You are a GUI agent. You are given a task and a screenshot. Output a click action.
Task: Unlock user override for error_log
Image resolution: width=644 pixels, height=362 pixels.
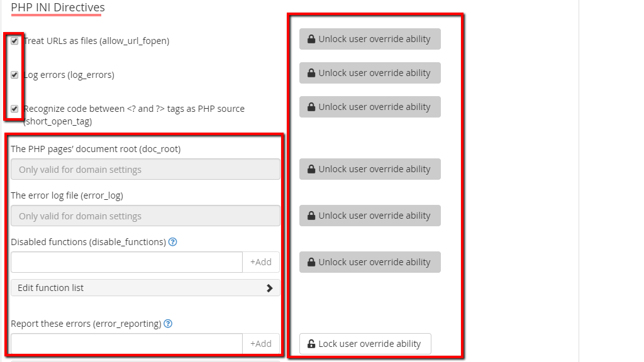pyautogui.click(x=370, y=216)
